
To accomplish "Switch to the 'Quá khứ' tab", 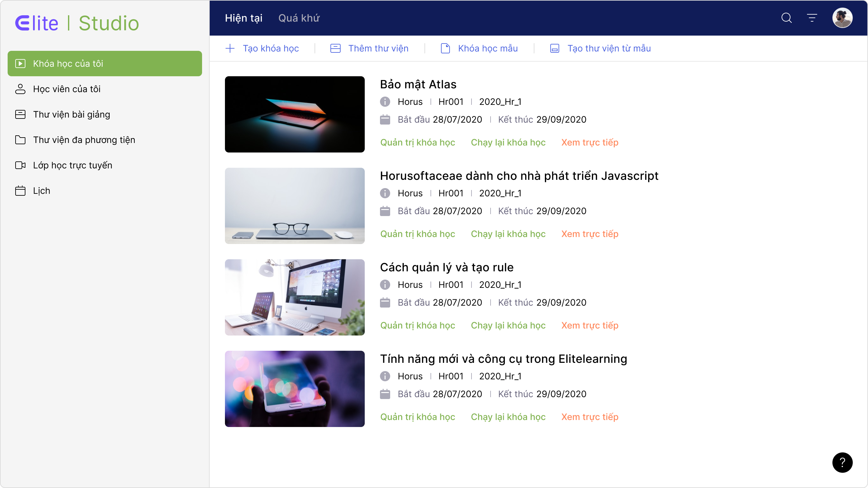I will [x=299, y=18].
